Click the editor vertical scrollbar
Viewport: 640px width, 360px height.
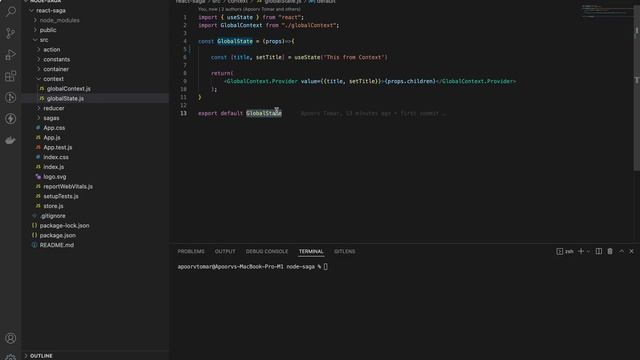(x=636, y=88)
